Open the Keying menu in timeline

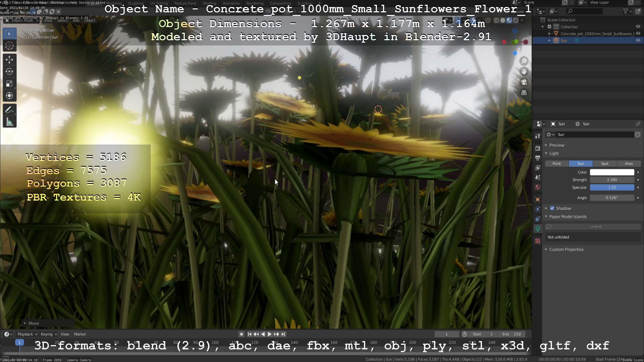coord(49,334)
